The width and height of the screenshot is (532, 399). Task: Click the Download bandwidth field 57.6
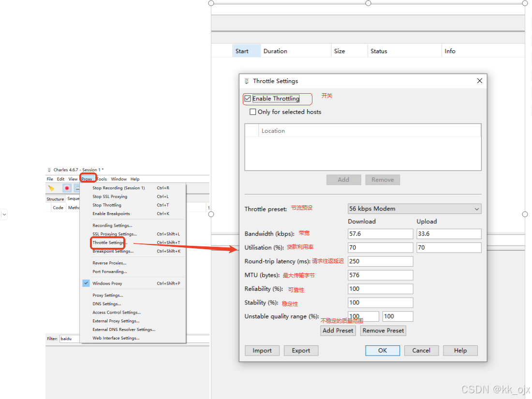pyautogui.click(x=380, y=234)
